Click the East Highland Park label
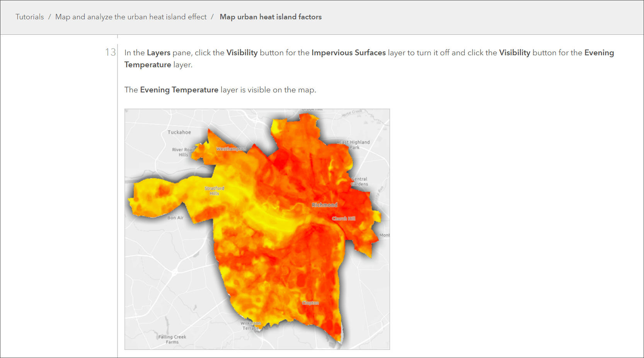The image size is (644, 358). 354,145
